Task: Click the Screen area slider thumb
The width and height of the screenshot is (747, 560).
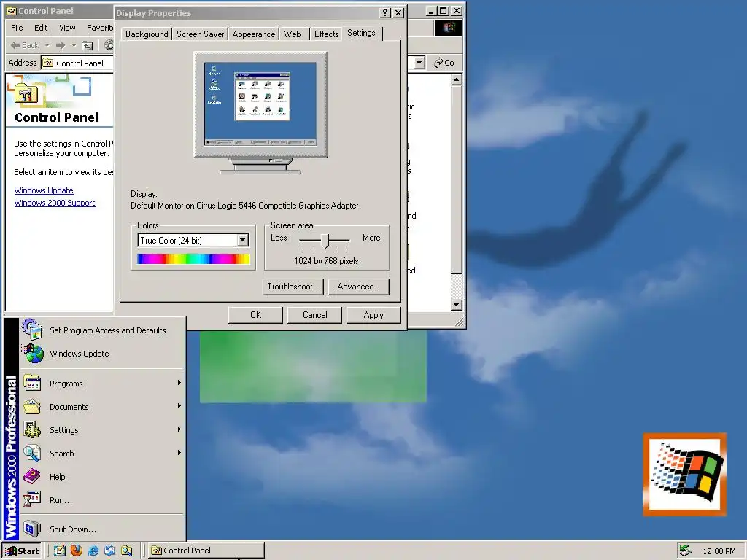Action: (x=325, y=241)
